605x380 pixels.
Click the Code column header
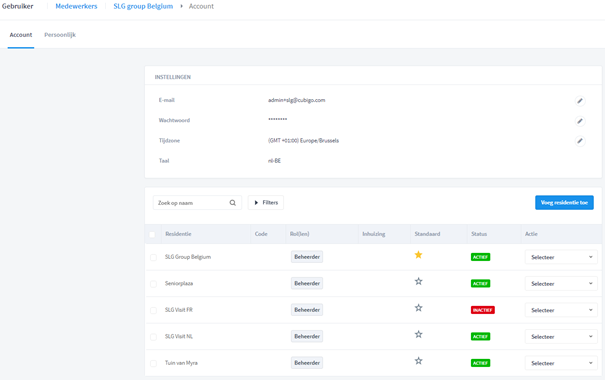point(261,234)
